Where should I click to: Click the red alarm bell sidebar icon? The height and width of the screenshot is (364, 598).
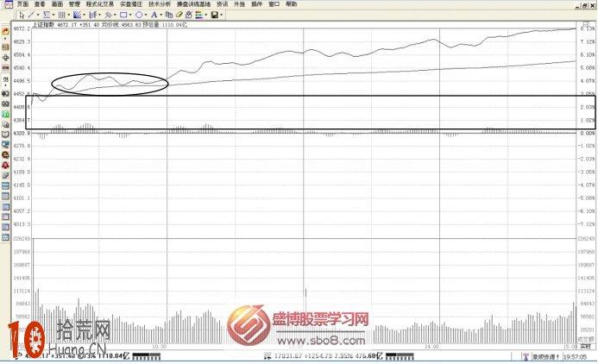[5, 166]
